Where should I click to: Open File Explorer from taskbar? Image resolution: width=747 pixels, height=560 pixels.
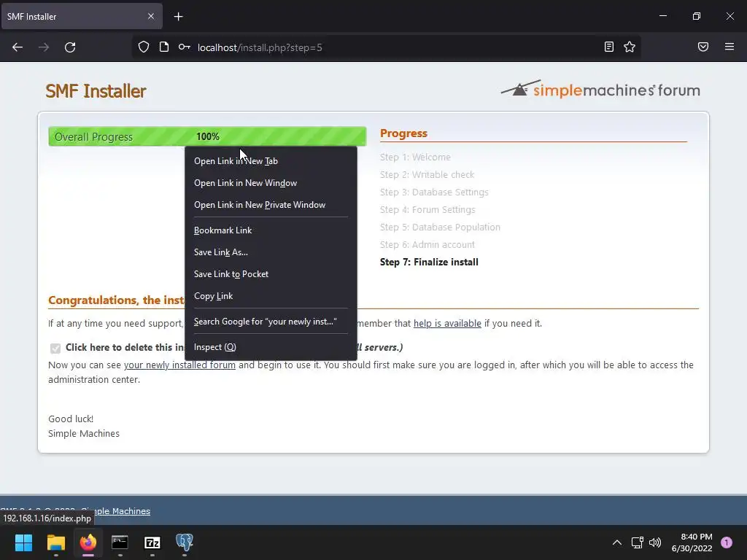(x=55, y=542)
